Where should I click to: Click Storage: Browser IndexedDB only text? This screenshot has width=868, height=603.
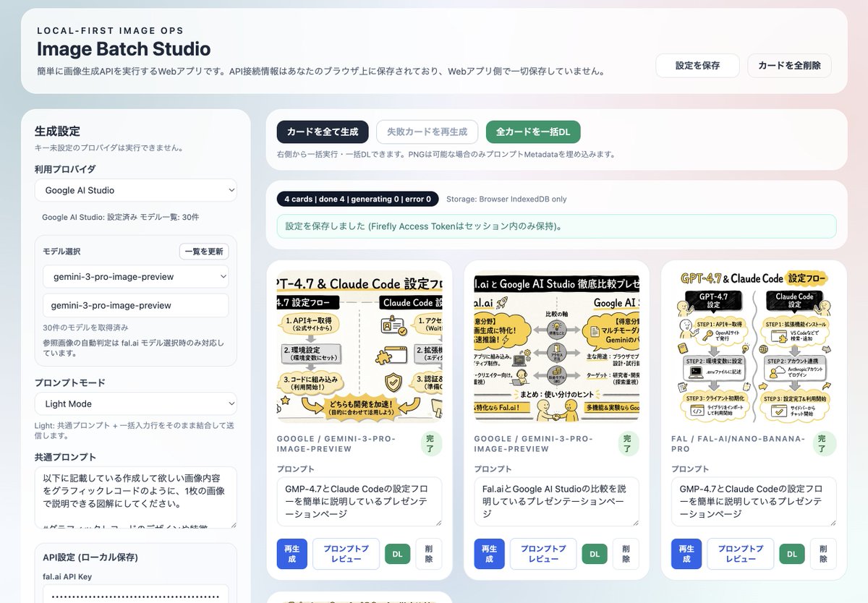click(x=506, y=199)
